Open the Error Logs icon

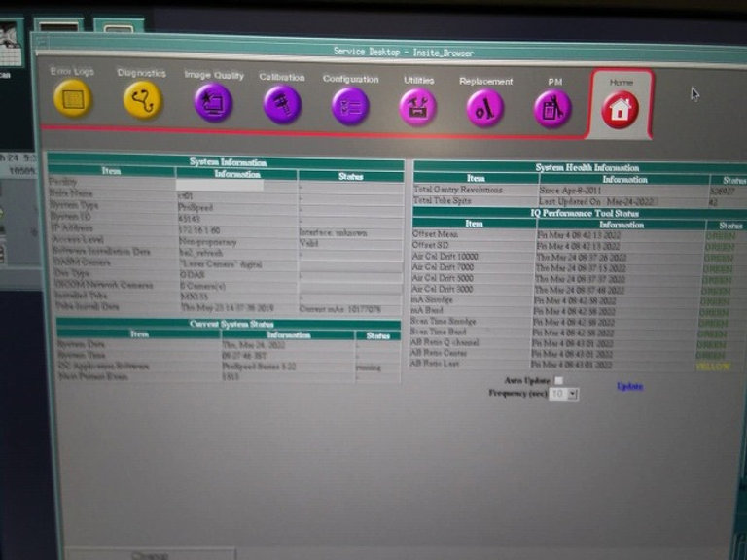coord(73,98)
